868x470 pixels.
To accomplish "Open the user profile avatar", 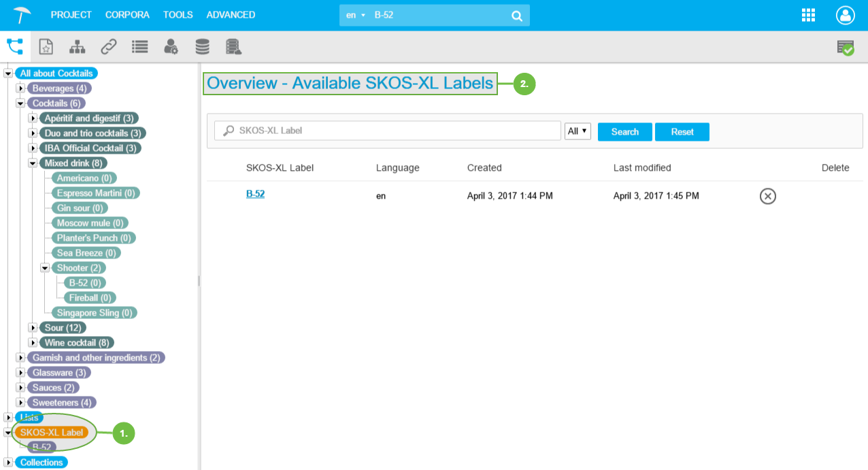I will tap(845, 15).
